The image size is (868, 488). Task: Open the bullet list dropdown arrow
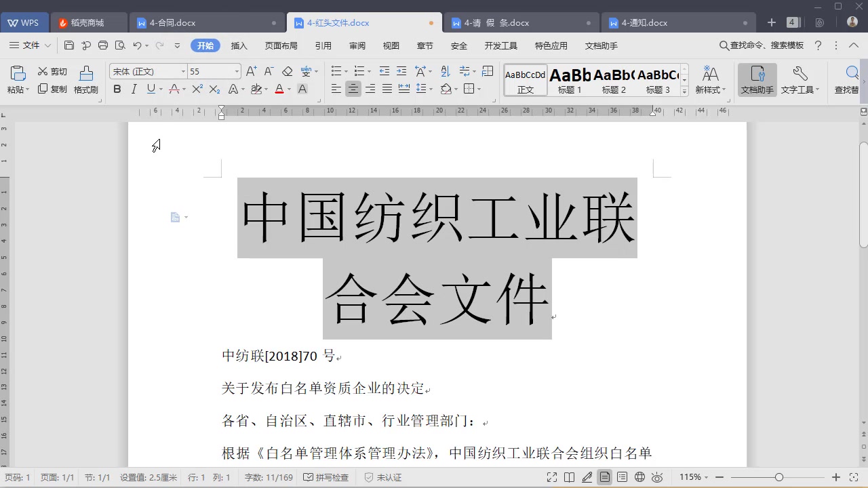pyautogui.click(x=346, y=72)
